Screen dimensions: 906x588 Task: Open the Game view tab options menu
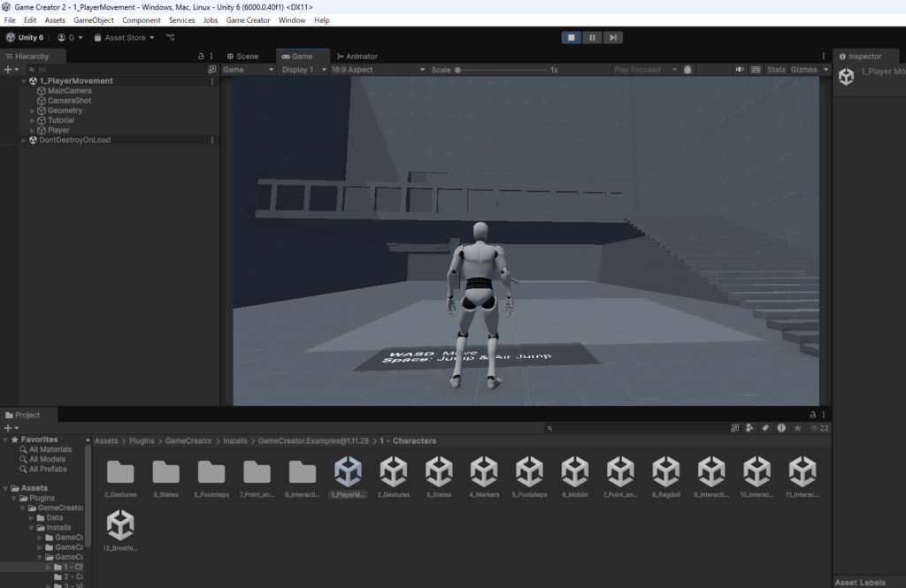tap(824, 57)
